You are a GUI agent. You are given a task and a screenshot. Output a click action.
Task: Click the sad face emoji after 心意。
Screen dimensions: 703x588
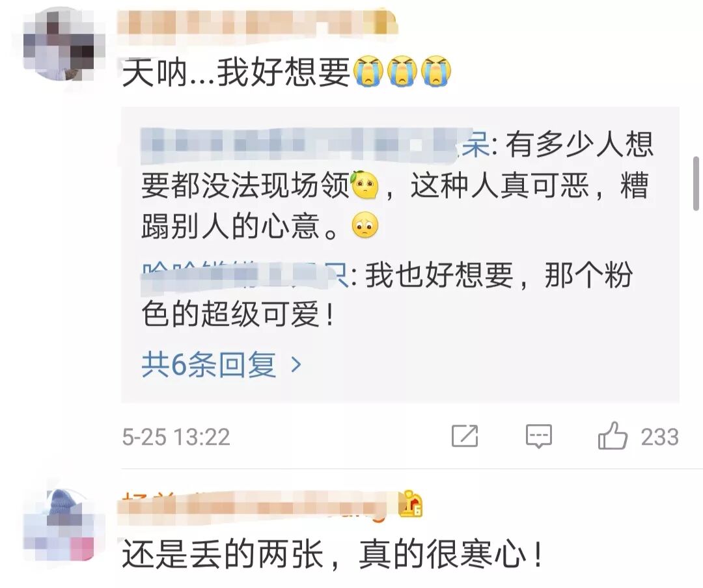coord(365,225)
